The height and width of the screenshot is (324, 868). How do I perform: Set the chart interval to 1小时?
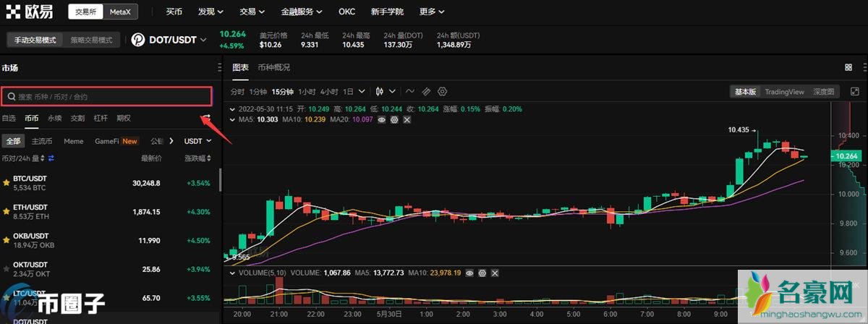(x=307, y=92)
